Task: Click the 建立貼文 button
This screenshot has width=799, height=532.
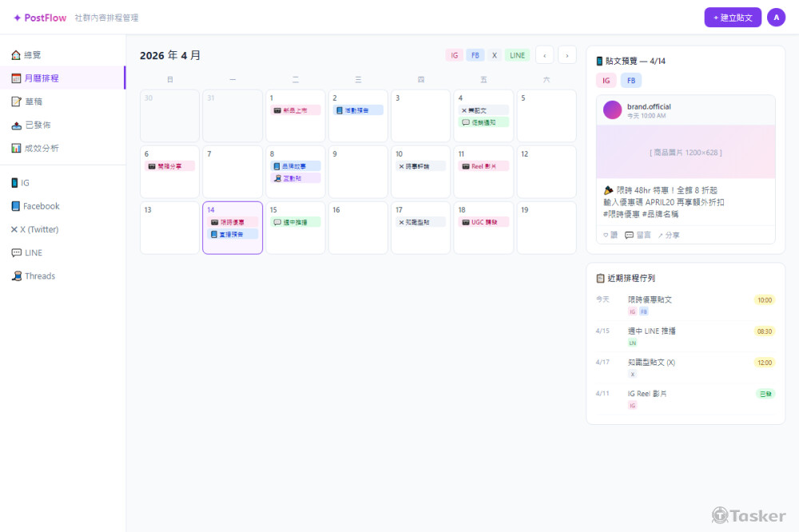Action: click(x=732, y=17)
